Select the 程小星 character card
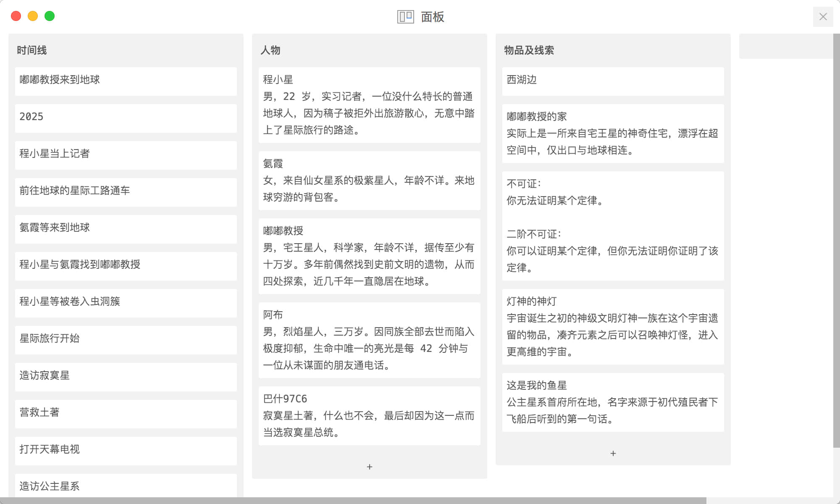The image size is (840, 504). click(370, 105)
